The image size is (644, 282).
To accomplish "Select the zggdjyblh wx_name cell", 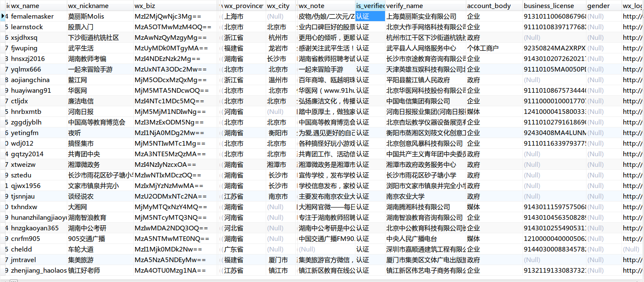I will tap(38, 122).
